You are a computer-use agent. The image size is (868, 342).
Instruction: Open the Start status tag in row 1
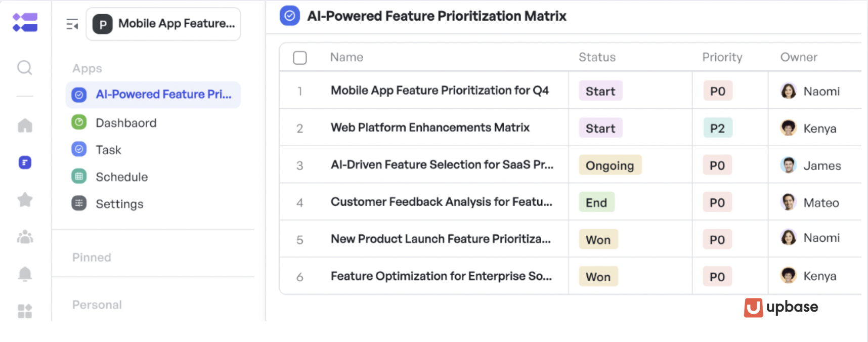pos(600,92)
